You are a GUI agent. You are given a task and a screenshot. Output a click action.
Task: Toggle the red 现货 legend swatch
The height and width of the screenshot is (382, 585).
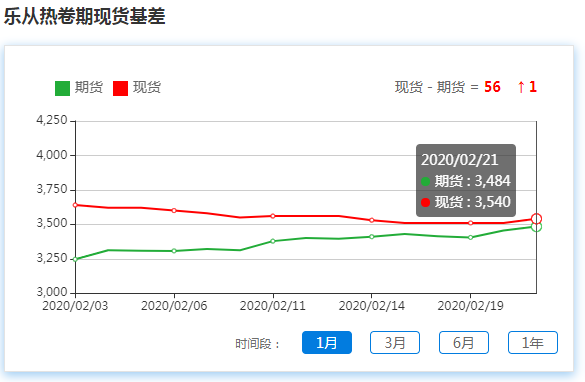(121, 88)
